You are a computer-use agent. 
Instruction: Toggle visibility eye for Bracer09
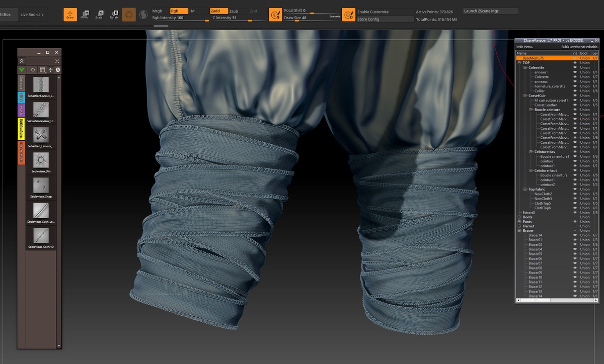click(575, 272)
